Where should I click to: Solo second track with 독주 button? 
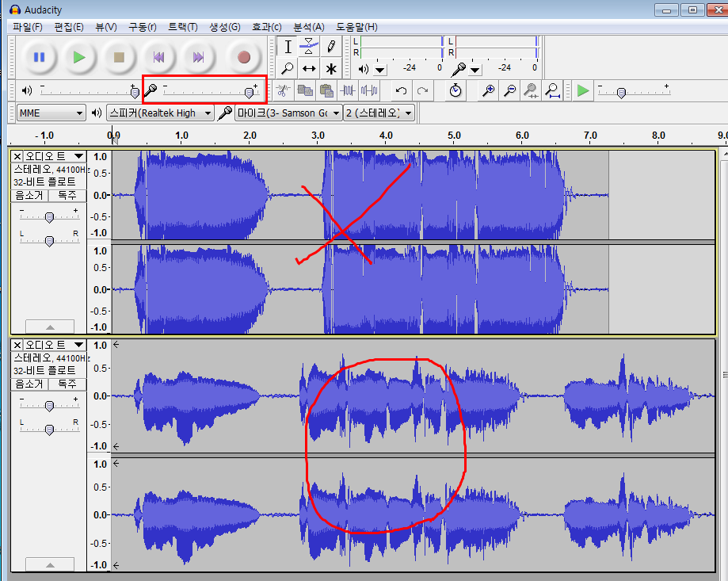tap(67, 384)
